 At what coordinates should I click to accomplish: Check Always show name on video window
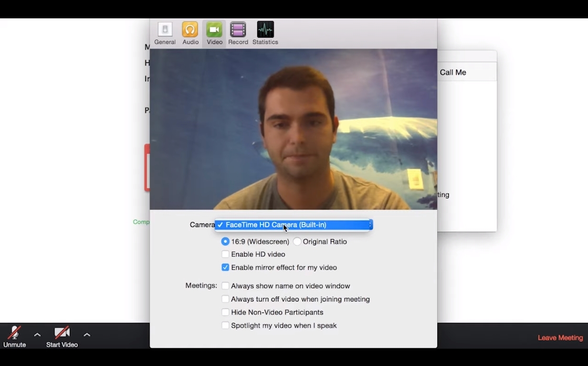(225, 286)
